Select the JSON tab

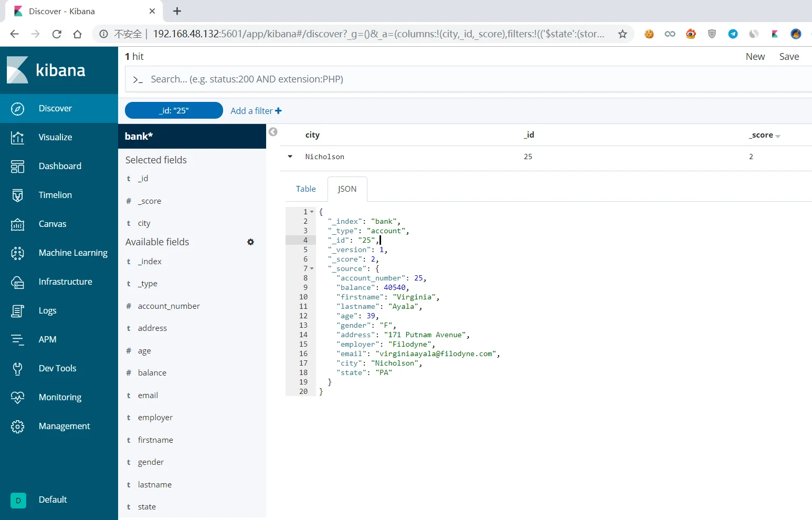[x=347, y=189]
